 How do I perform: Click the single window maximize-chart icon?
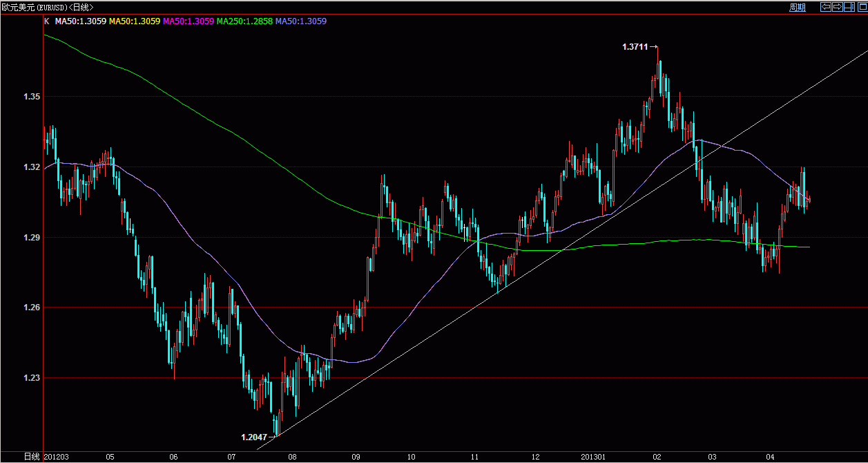862,7
